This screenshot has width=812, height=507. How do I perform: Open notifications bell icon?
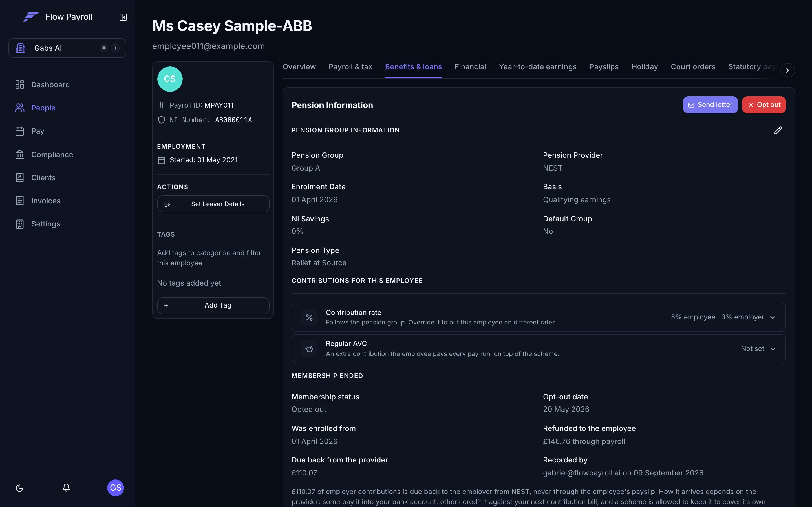point(66,488)
